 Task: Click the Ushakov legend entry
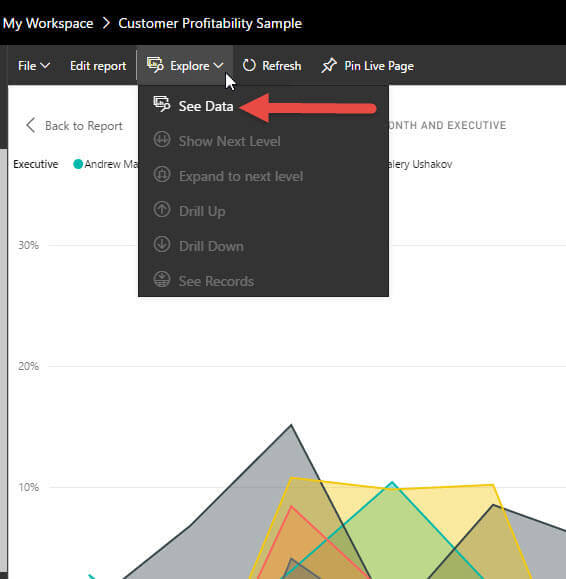pyautogui.click(x=421, y=164)
